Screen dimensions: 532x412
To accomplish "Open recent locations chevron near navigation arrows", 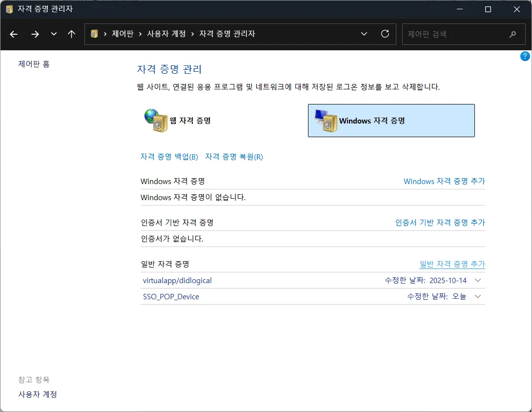I will [x=54, y=34].
